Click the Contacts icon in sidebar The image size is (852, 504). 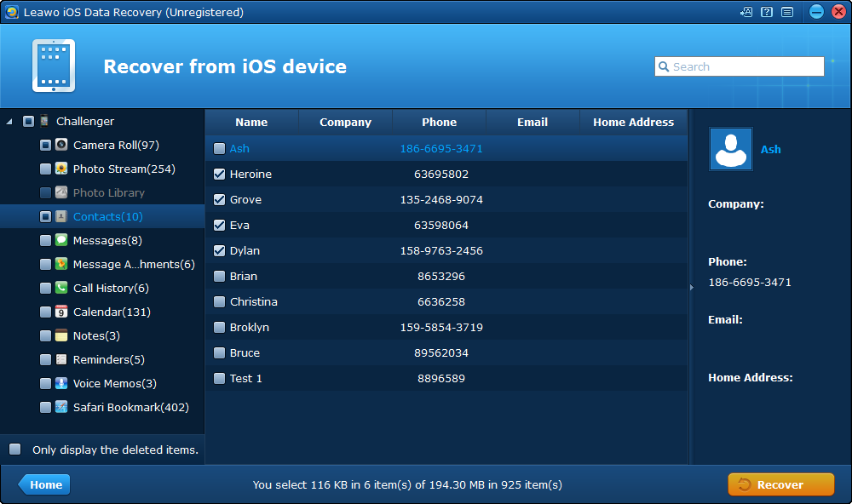61,216
